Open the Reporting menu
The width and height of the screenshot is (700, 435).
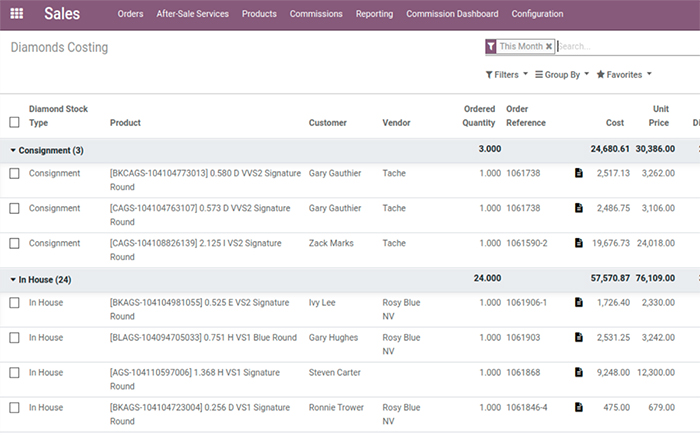point(375,14)
